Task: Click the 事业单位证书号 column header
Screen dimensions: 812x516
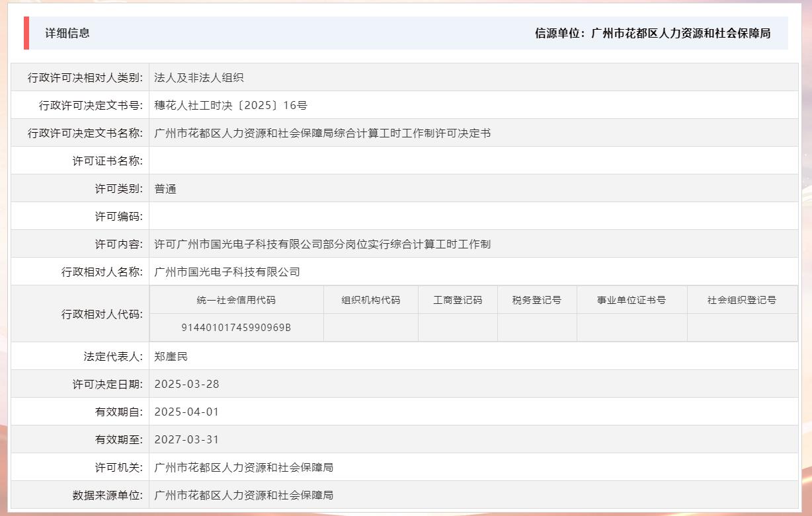Action: 631,299
